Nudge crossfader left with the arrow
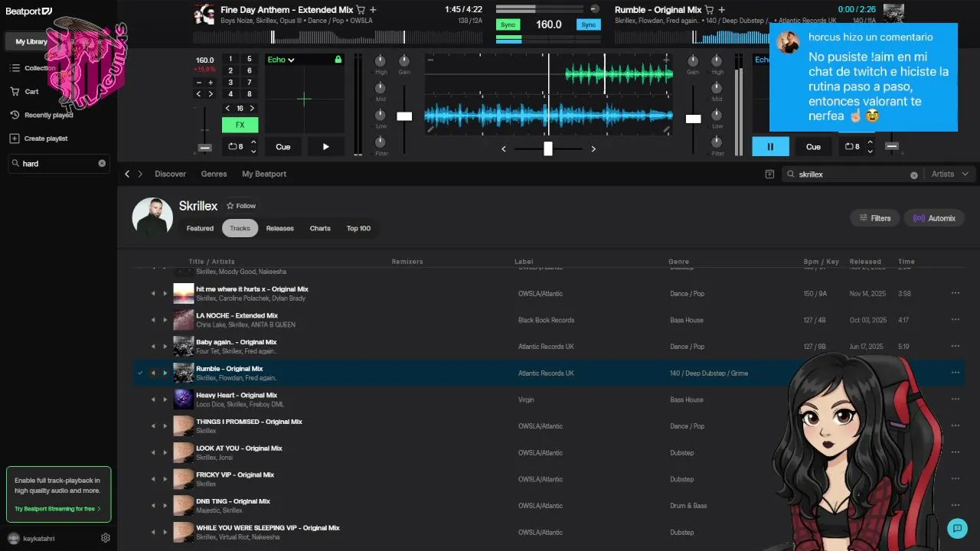Screen dimensions: 980x551 [x=504, y=149]
